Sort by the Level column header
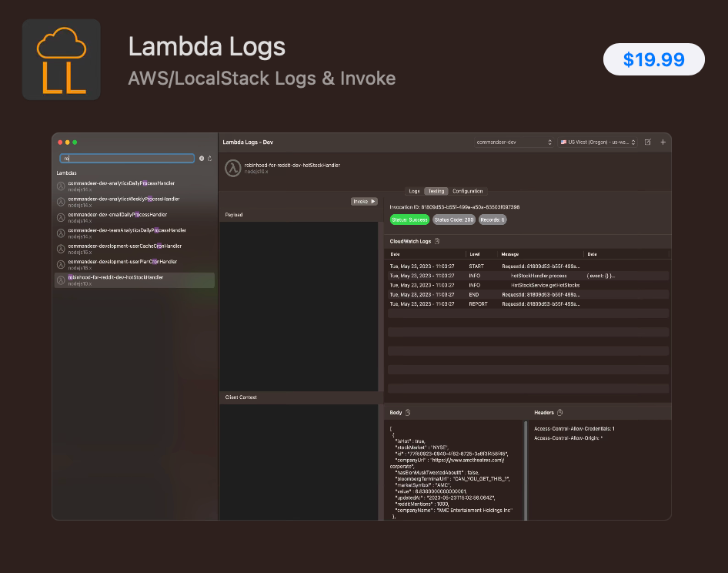Image resolution: width=728 pixels, height=573 pixels. (475, 254)
